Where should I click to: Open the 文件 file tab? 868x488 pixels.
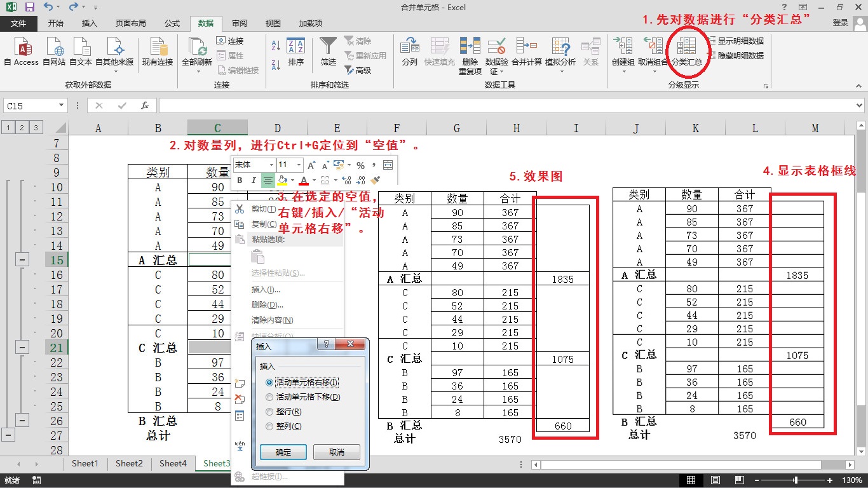(18, 23)
